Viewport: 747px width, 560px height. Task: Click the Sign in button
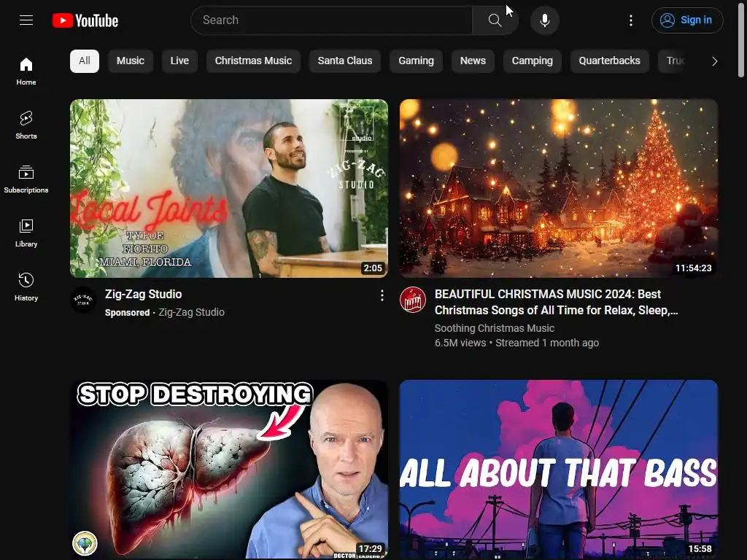point(687,20)
